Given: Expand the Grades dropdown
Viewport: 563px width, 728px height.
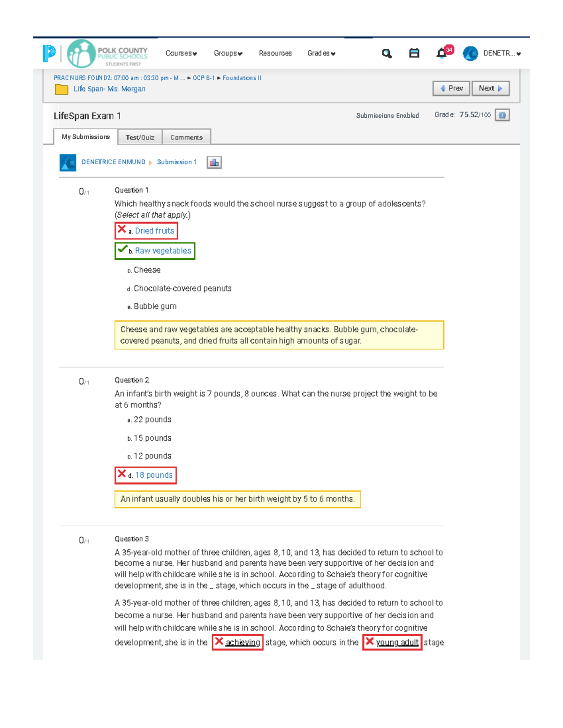Looking at the screenshot, I should (x=321, y=53).
